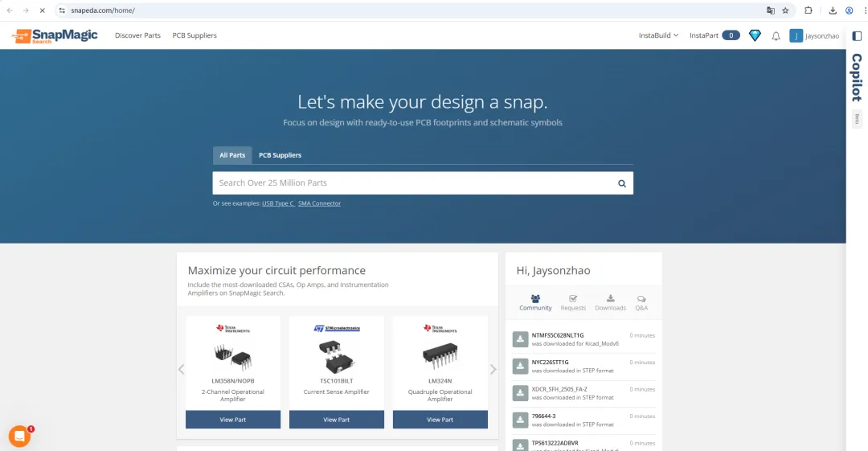Show previous parts with carousel left arrow

pyautogui.click(x=181, y=370)
